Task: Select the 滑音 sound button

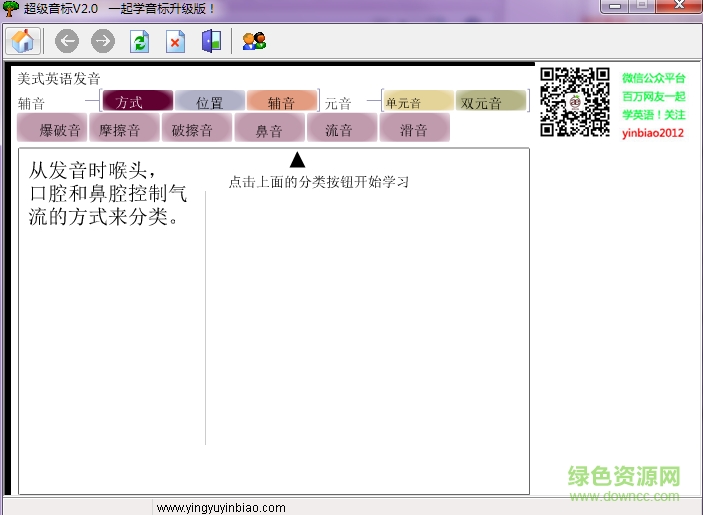Action: [x=414, y=128]
